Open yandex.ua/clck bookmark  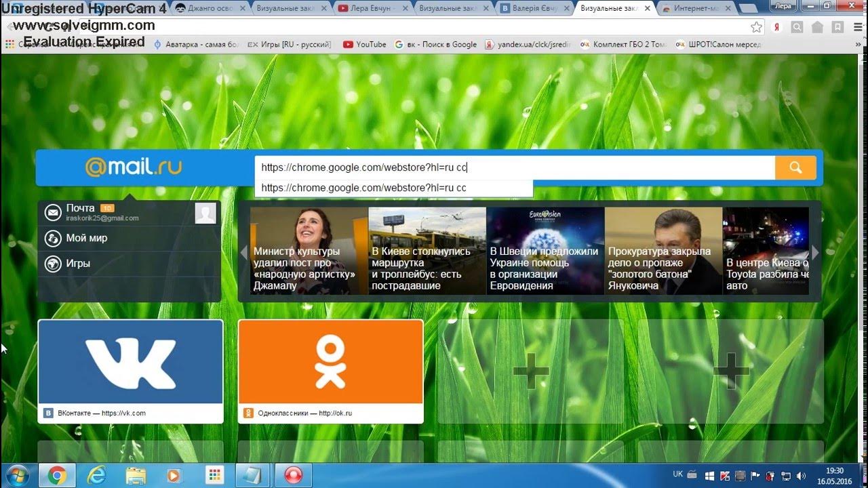pyautogui.click(x=528, y=45)
